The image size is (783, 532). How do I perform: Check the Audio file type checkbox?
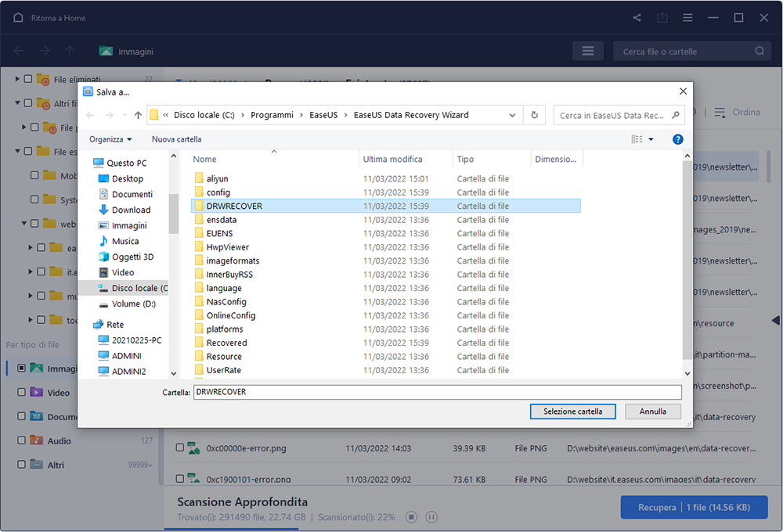point(21,440)
